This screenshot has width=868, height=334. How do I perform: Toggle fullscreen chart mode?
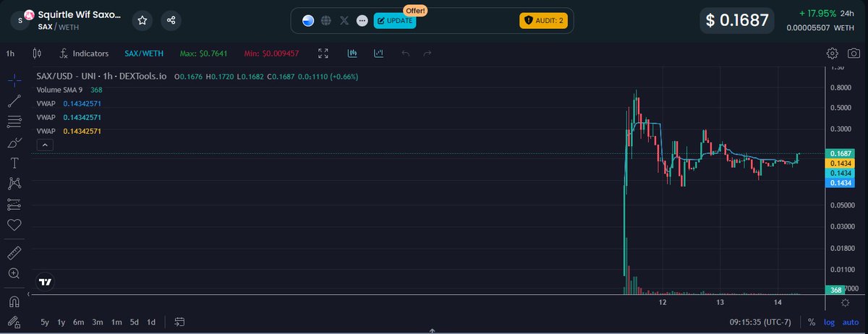pos(324,53)
